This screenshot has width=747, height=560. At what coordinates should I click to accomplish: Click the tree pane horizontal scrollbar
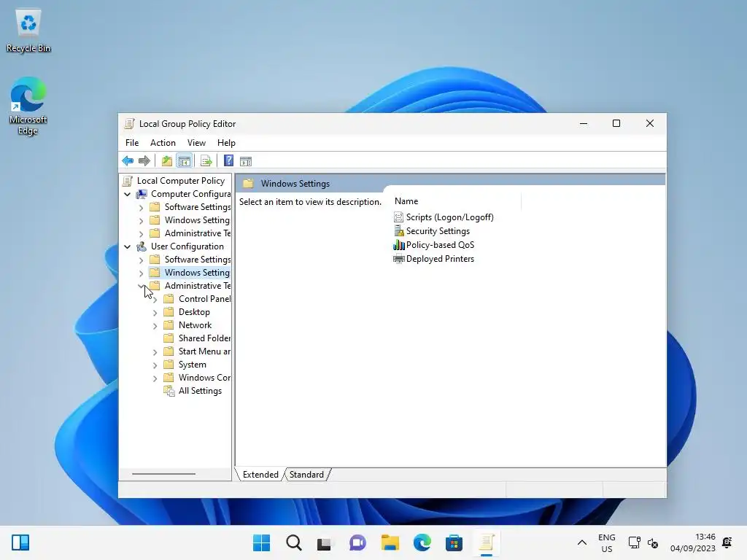pos(163,474)
